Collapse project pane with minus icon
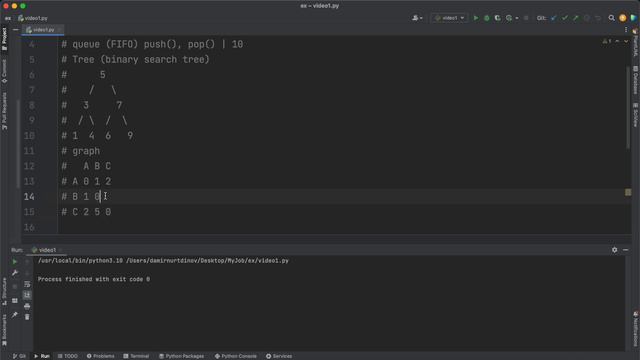The height and width of the screenshot is (360, 640). pos(16,30)
